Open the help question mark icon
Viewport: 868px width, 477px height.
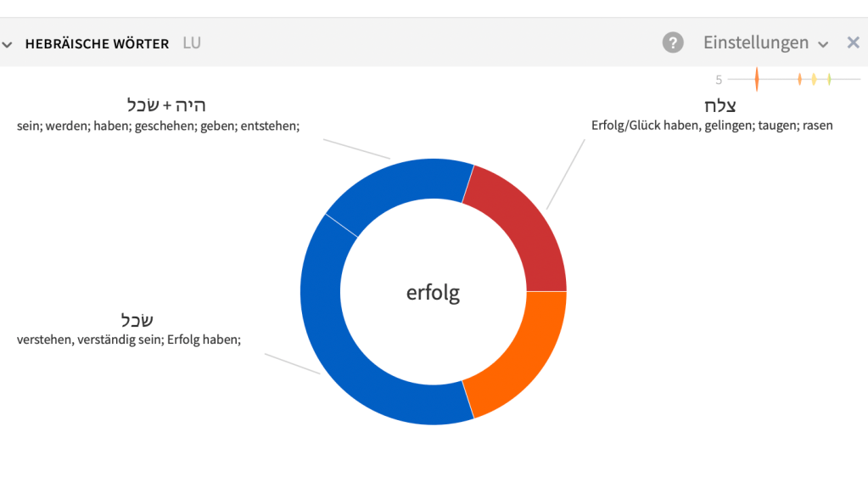[673, 42]
